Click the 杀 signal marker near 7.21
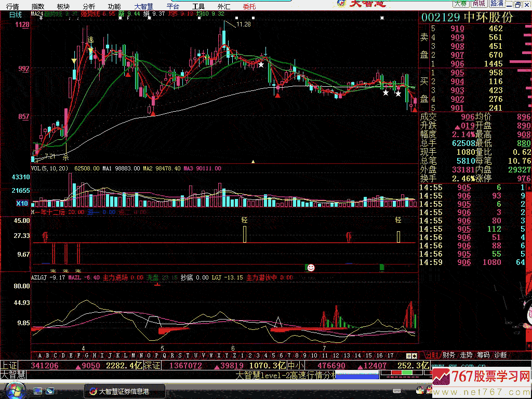Image resolution: width=532 pixels, height=399 pixels. (x=65, y=157)
